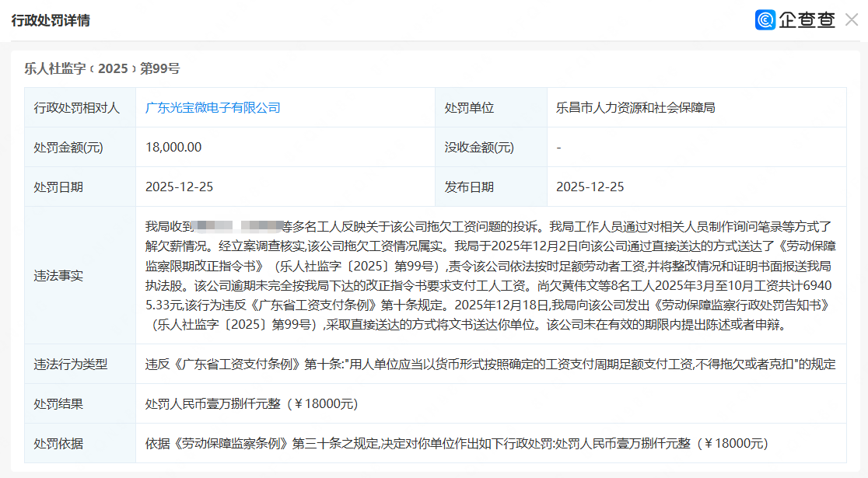Click the 企查查 logo icon

coord(765,20)
